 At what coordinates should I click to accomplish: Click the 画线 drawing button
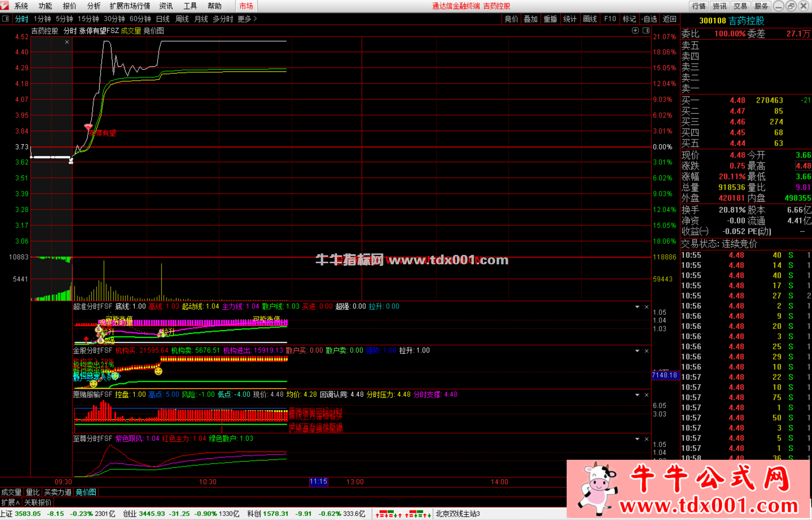590,19
